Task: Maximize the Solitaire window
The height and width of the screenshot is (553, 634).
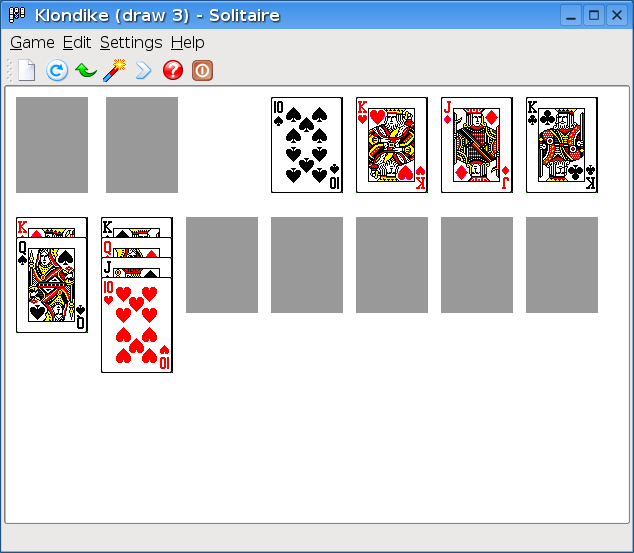Action: coord(594,15)
